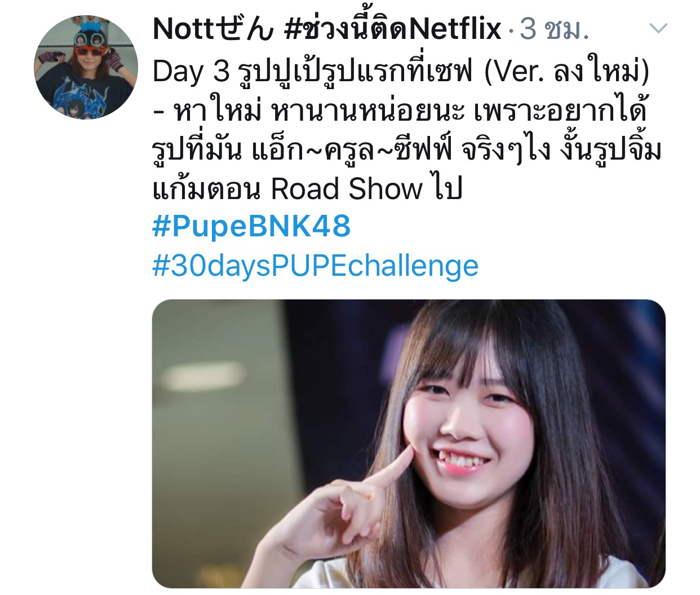Open the profile via the "Nottぜん" display name
Screen dimensions: 700x595
(213, 29)
